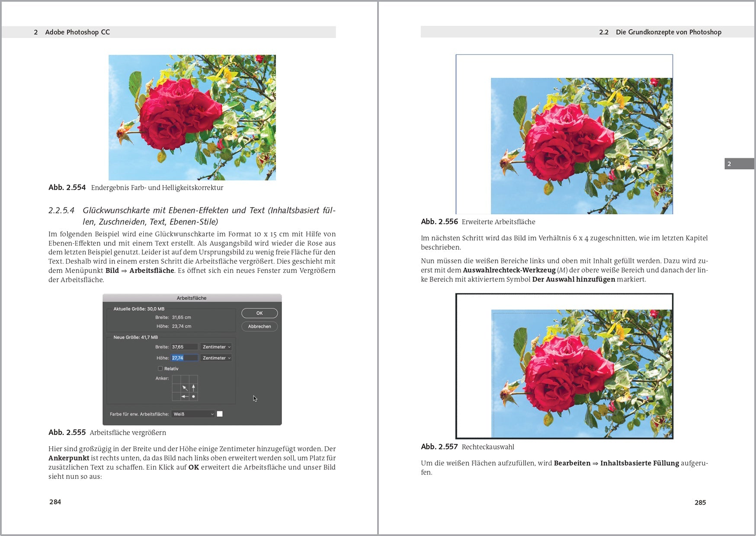756x536 pixels.
Task: Open the Zentimeter dropdown next to Breite
Action: click(215, 346)
